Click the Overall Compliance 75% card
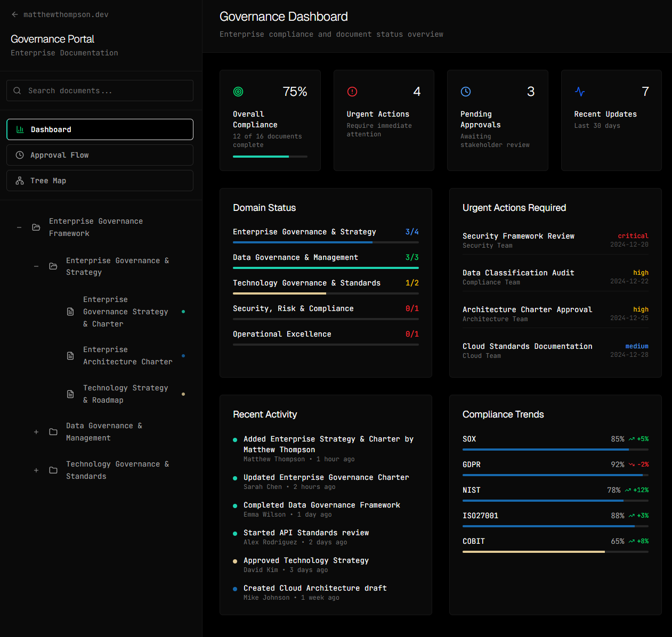The image size is (672, 637). coord(270,120)
